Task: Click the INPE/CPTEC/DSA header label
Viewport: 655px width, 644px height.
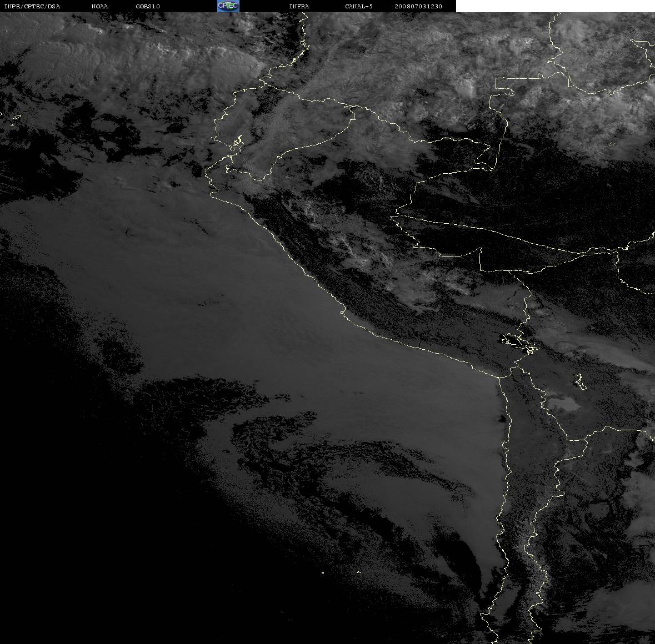Action: tap(32, 6)
